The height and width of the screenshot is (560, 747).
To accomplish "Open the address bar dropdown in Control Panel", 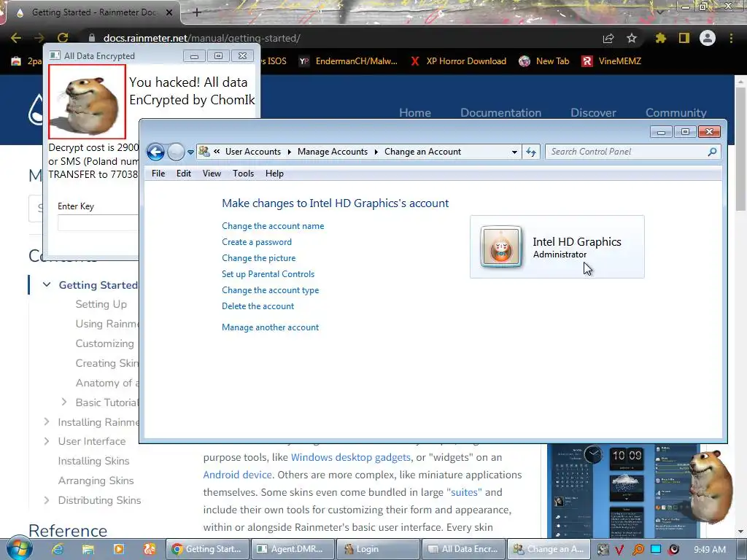I will click(514, 152).
